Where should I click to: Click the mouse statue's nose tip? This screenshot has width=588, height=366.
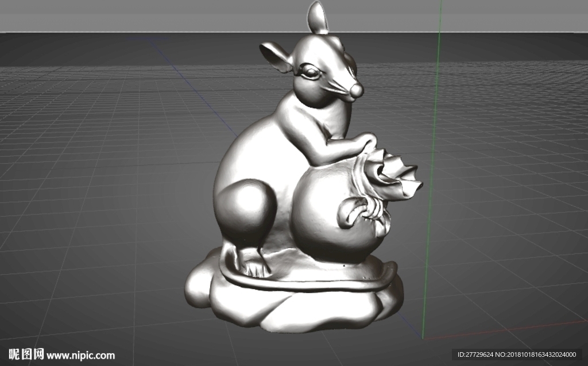pyautogui.click(x=356, y=91)
